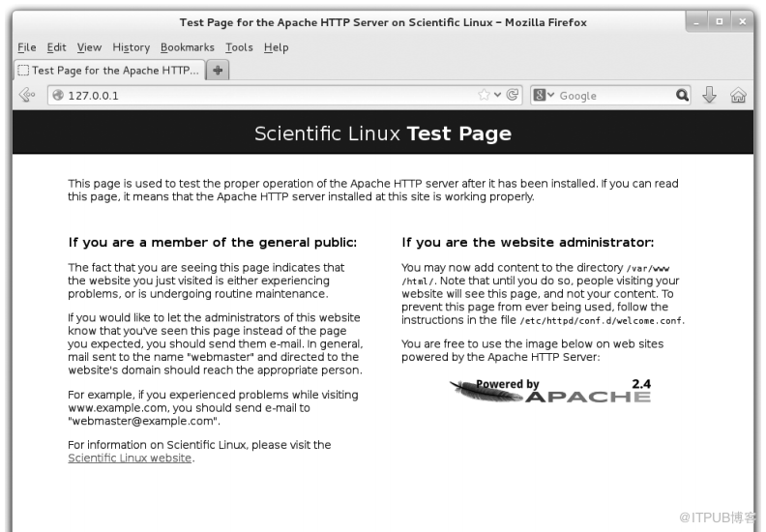The height and width of the screenshot is (532, 766).
Task: Click the Scientific Linux Test Page heading
Action: pyautogui.click(x=382, y=133)
